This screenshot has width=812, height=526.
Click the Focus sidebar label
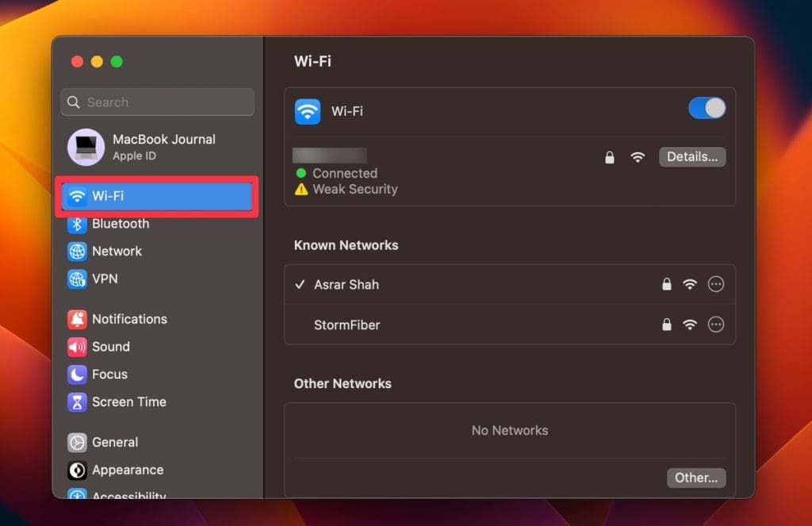(109, 374)
